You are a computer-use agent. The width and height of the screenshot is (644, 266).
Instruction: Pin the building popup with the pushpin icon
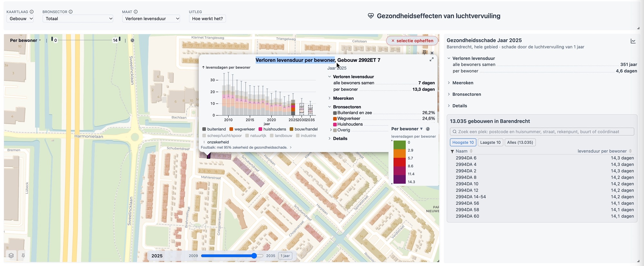click(424, 53)
